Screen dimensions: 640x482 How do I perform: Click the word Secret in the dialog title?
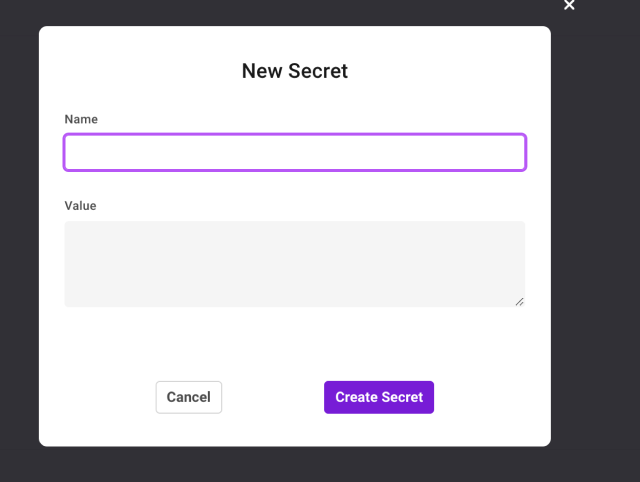[318, 71]
